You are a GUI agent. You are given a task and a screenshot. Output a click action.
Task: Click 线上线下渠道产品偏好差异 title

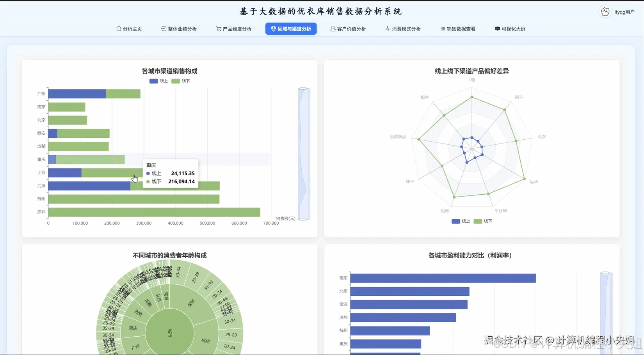point(471,71)
